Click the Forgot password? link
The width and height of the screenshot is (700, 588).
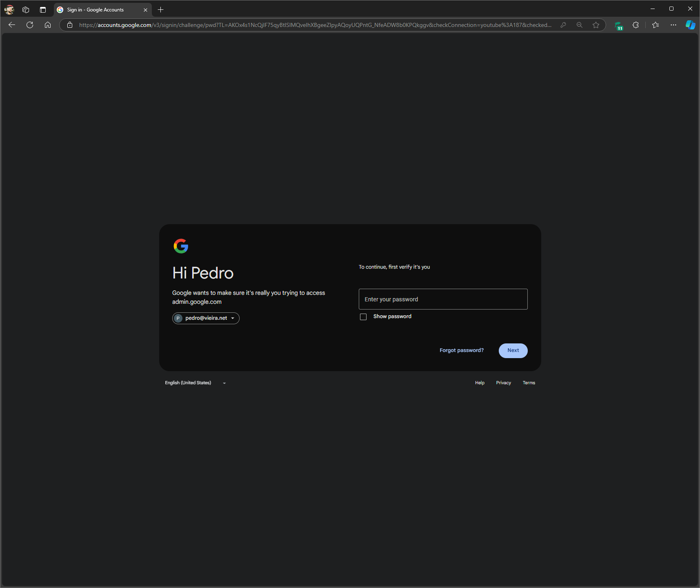[x=462, y=350]
